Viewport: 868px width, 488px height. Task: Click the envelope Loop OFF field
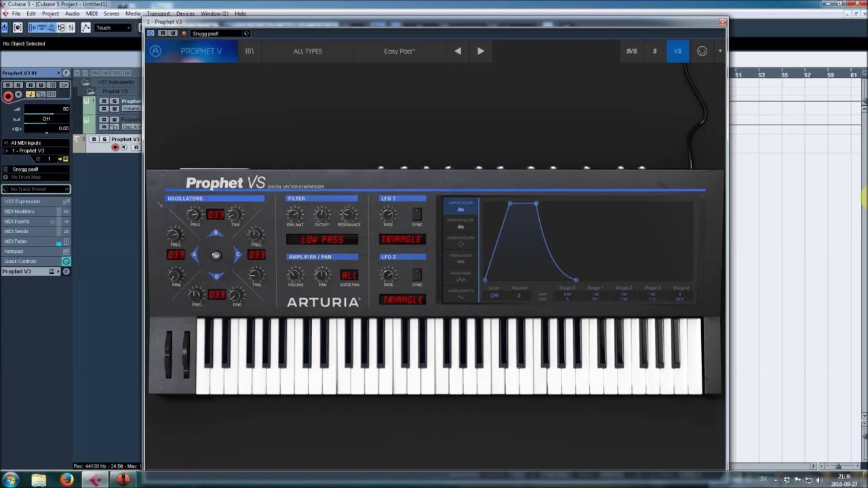pos(494,296)
